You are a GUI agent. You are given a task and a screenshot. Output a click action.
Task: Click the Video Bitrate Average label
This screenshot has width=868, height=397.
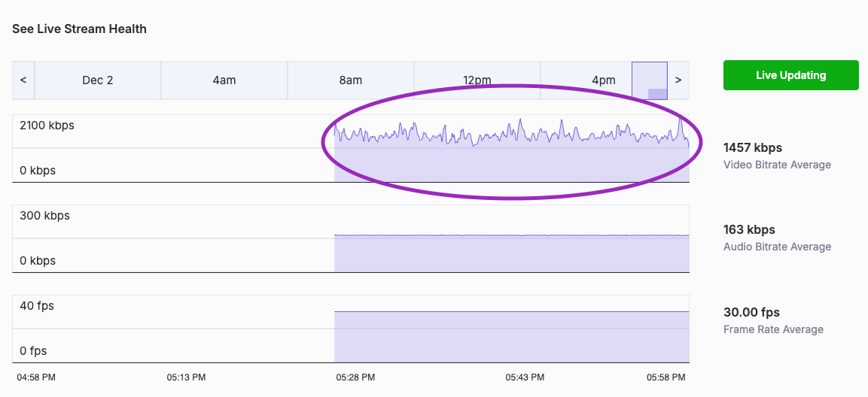[777, 165]
